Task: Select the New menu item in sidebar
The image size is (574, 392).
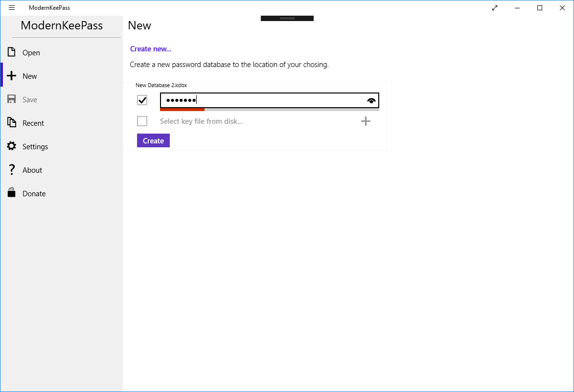Action: point(30,76)
